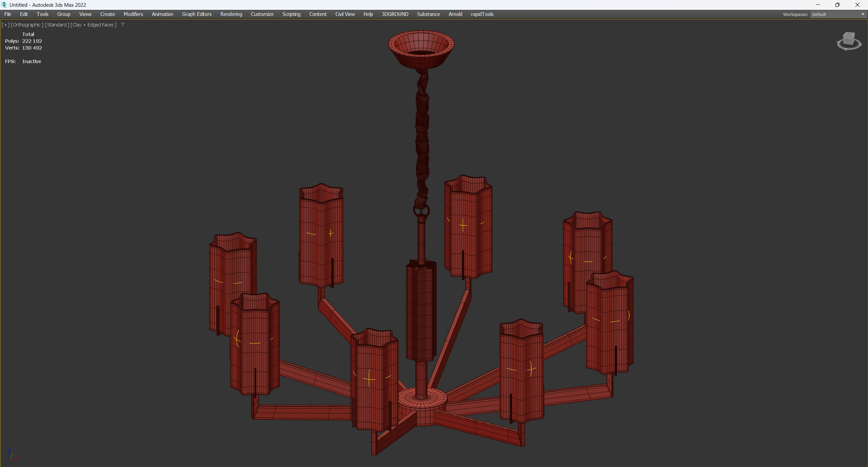Click the Verts count 130 492

[x=32, y=48]
